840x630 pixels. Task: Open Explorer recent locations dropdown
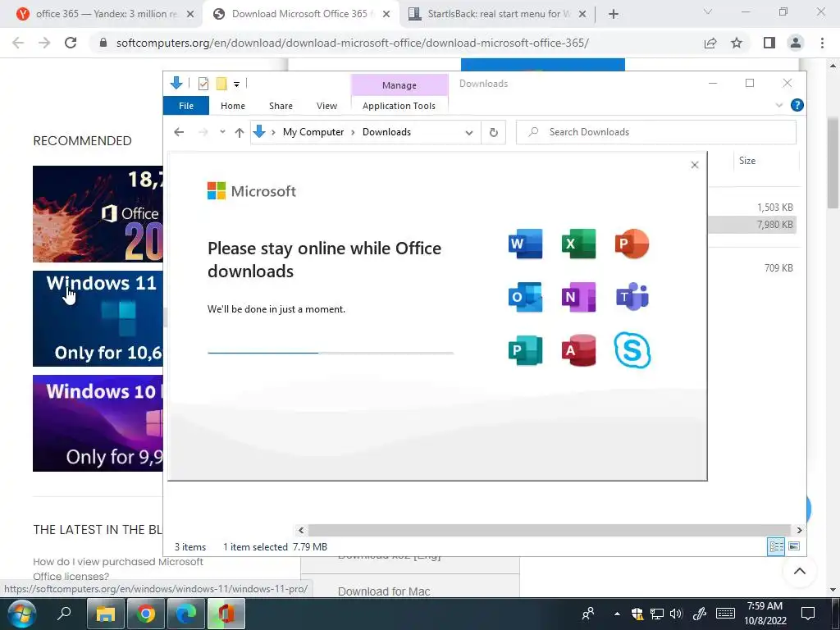[222, 132]
